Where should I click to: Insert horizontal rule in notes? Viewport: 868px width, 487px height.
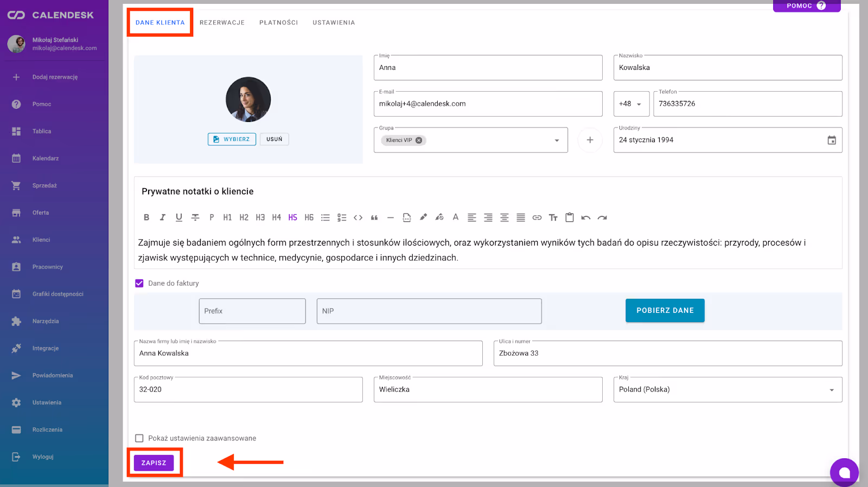[391, 217]
